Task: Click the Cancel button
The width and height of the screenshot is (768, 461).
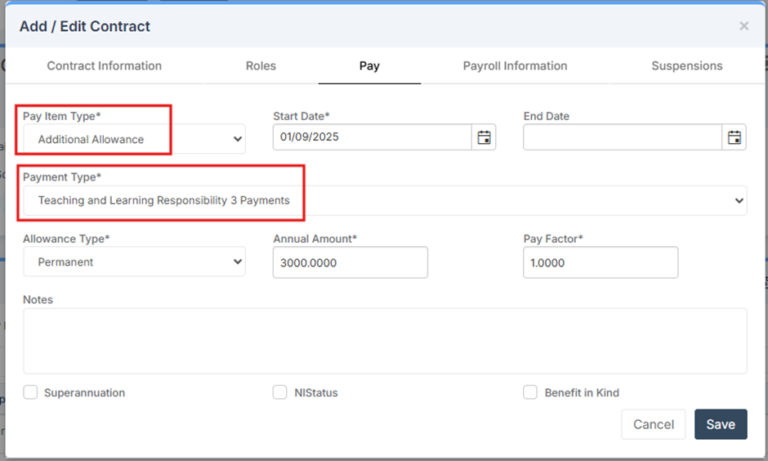Action: point(653,424)
